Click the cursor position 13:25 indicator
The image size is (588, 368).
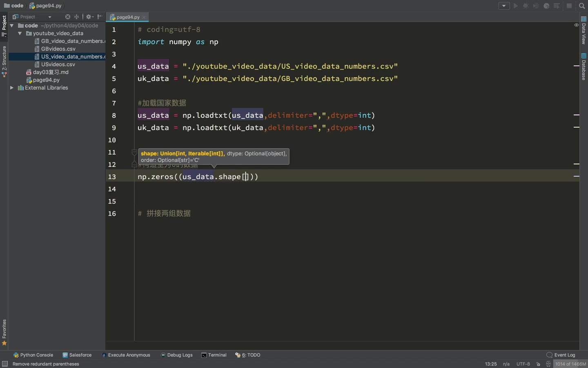[x=491, y=364]
